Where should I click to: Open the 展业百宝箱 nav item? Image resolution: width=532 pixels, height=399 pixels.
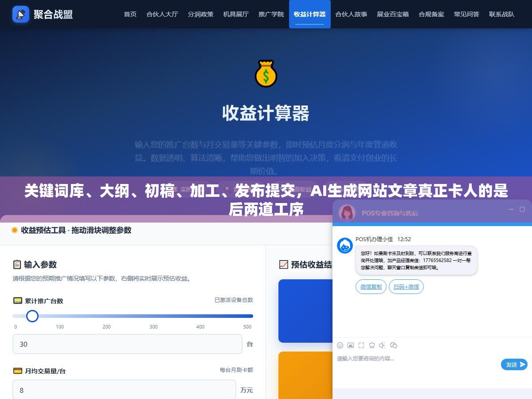[393, 14]
